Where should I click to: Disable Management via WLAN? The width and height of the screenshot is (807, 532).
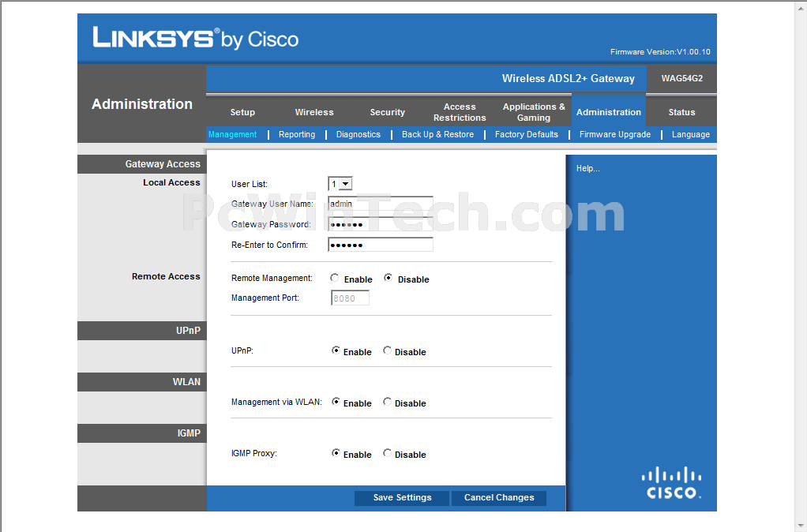pyautogui.click(x=387, y=402)
